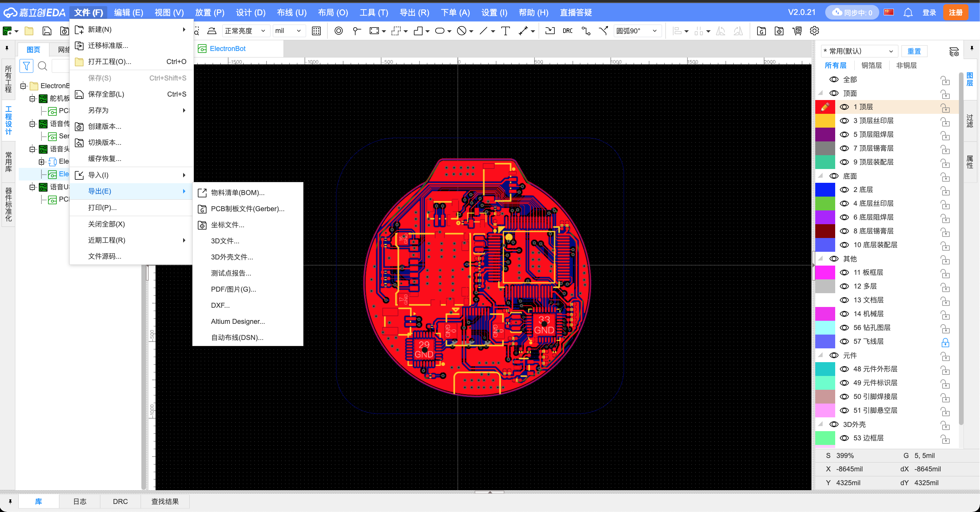Viewport: 980px width, 512px height.
Task: Open the 圆弧90° routing corner dropdown
Action: pyautogui.click(x=637, y=31)
